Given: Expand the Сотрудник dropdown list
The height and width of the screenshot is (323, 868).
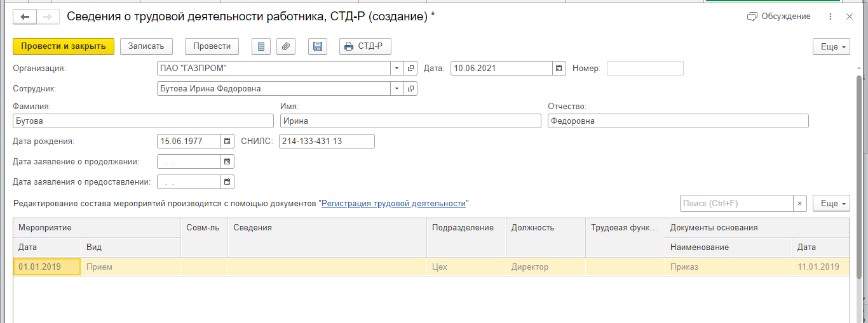Looking at the screenshot, I should (x=397, y=89).
